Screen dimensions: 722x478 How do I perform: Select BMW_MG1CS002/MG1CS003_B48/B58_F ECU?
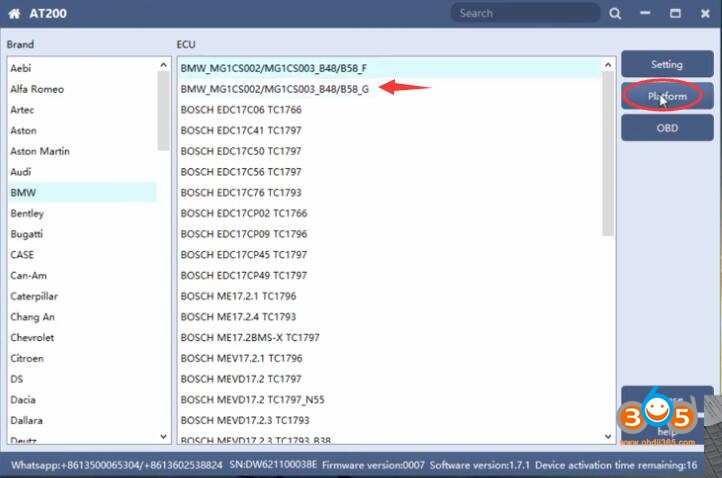click(390, 68)
